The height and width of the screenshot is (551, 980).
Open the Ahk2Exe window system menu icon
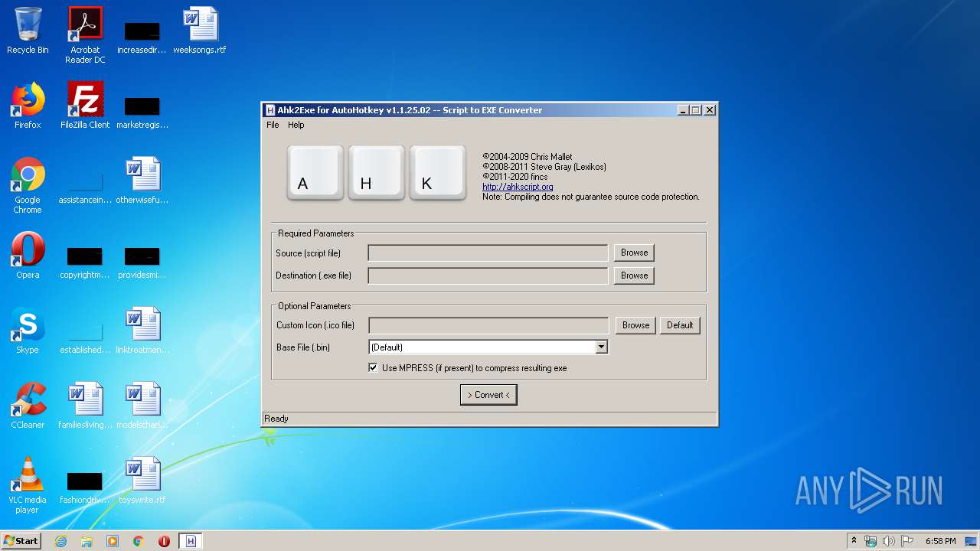point(270,110)
